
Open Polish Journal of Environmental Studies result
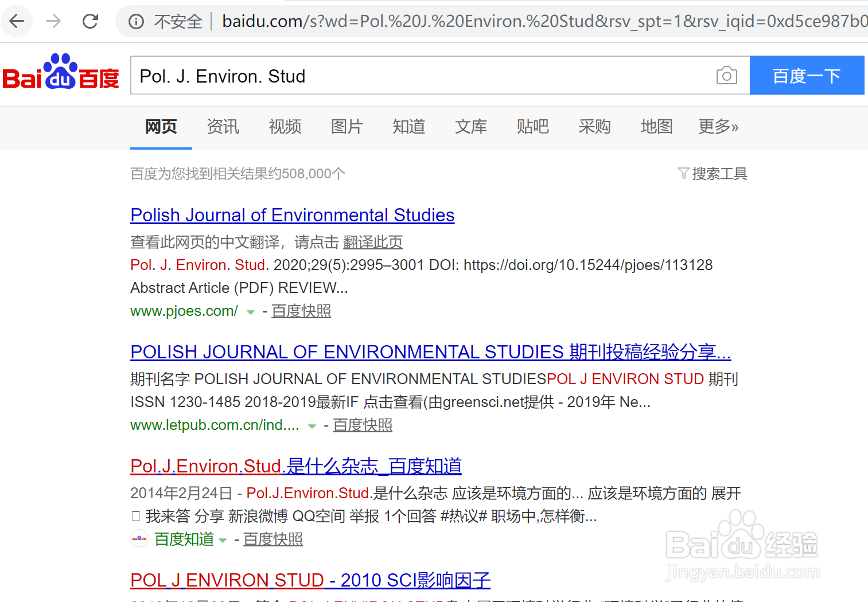pos(293,215)
